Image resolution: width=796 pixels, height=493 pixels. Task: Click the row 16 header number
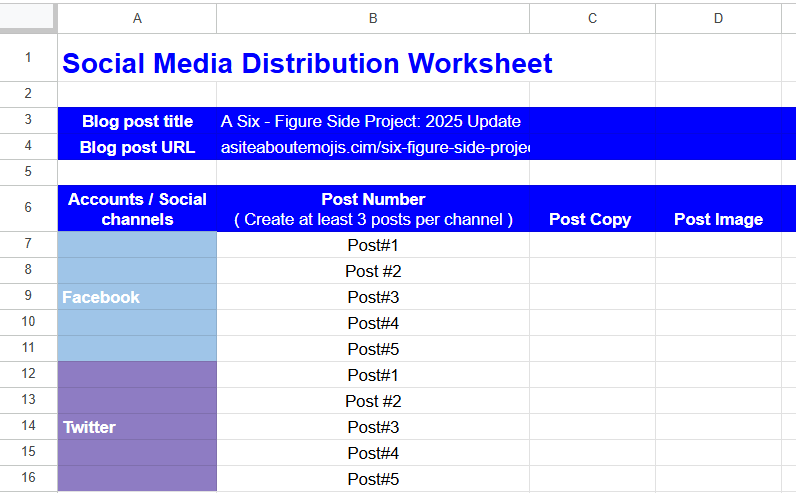tap(28, 479)
